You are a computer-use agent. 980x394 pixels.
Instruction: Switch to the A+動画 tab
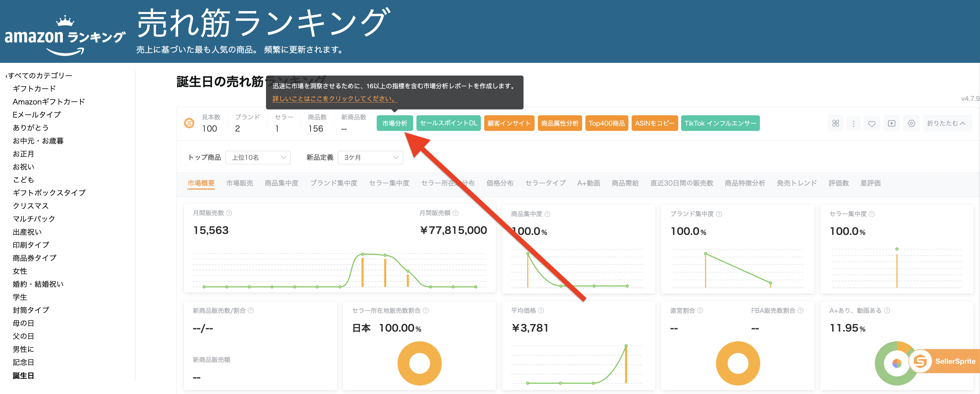click(589, 183)
